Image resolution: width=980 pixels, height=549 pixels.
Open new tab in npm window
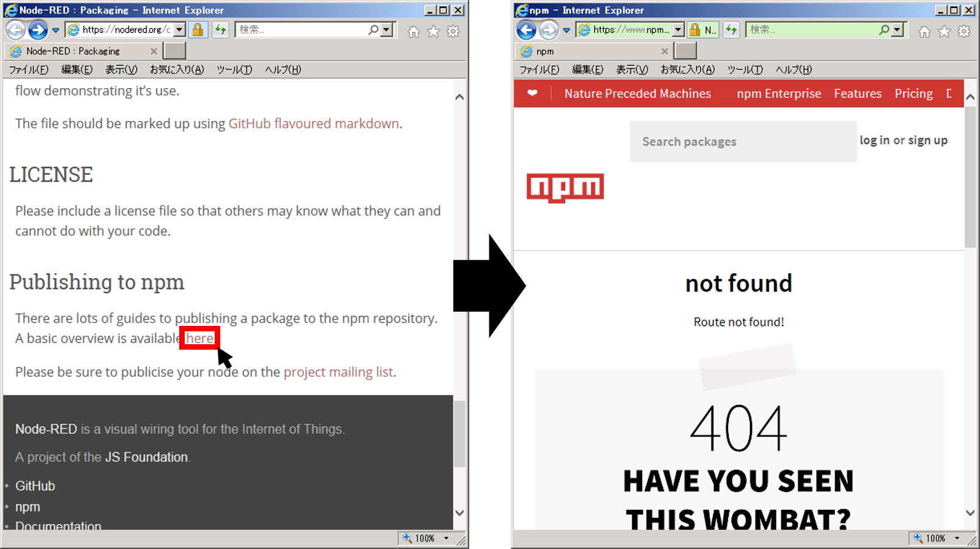tap(685, 51)
